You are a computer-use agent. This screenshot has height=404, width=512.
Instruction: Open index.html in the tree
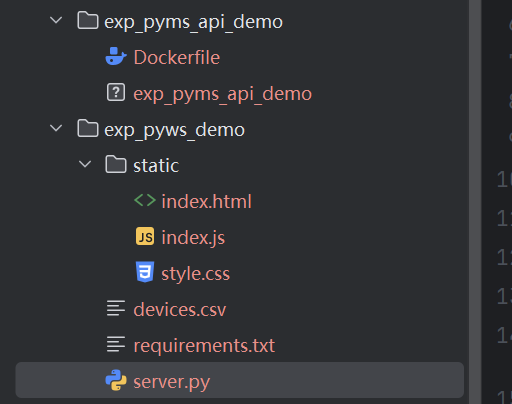206,201
